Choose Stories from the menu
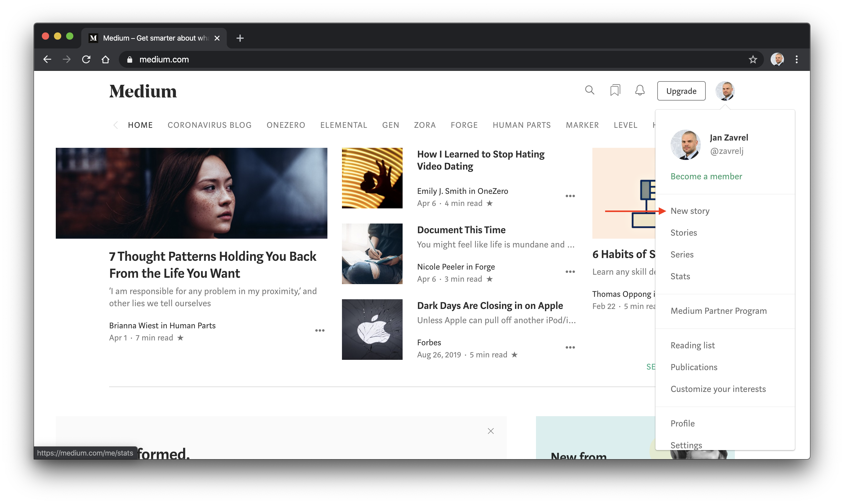 pos(683,233)
